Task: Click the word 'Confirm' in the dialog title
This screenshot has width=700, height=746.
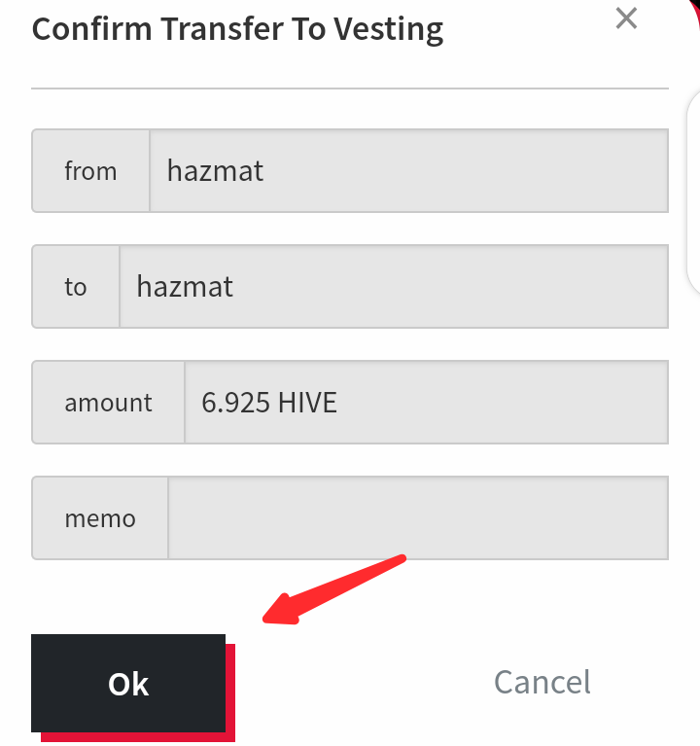Action: point(91,28)
